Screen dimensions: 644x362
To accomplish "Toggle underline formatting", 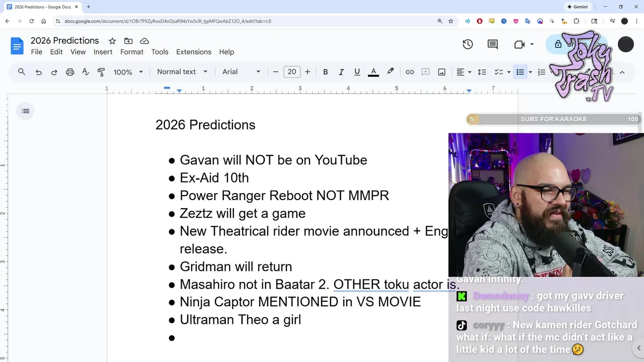I will [x=357, y=72].
